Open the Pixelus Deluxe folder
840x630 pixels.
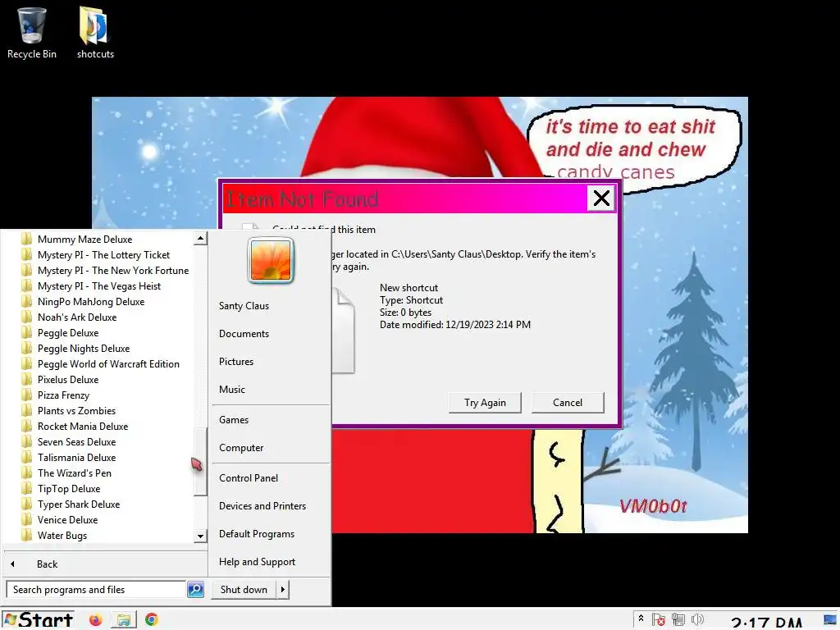(60, 379)
